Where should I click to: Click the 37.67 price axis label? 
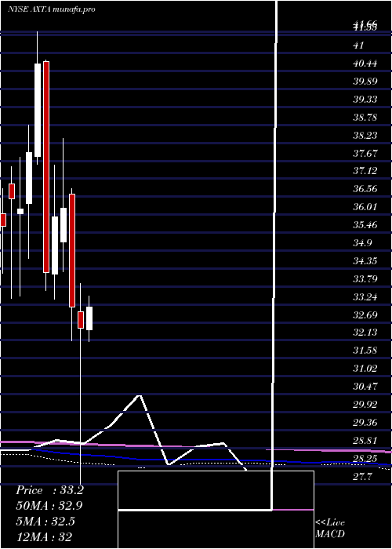(365, 153)
